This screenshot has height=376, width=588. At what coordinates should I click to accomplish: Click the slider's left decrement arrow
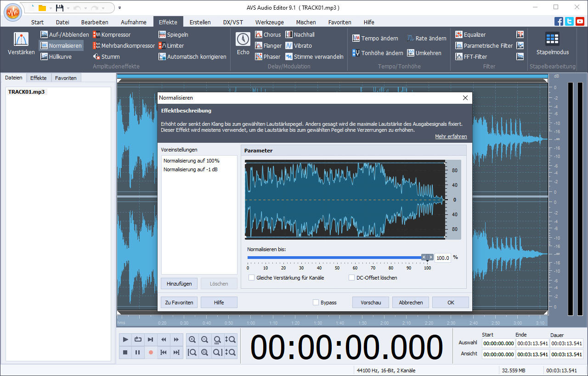424,258
